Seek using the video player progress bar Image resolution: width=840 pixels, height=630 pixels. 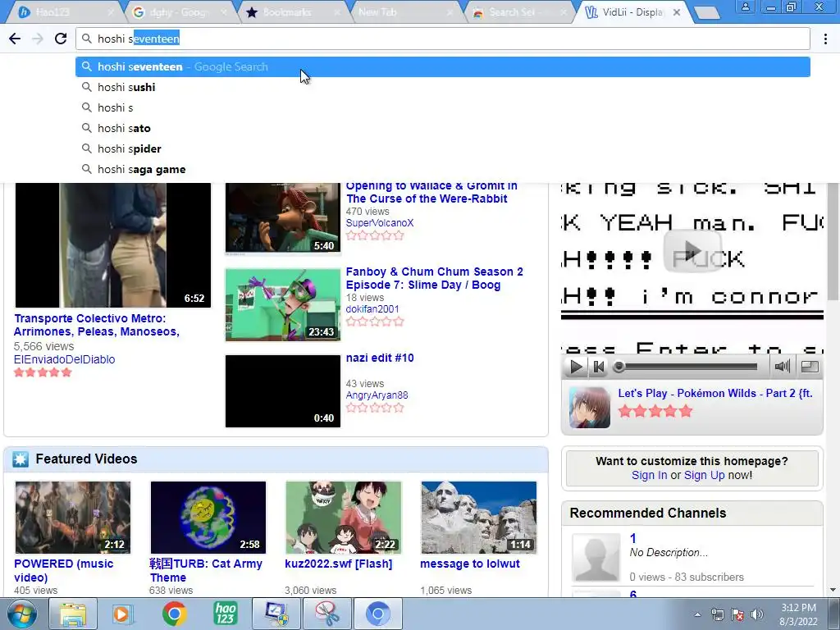coord(687,367)
